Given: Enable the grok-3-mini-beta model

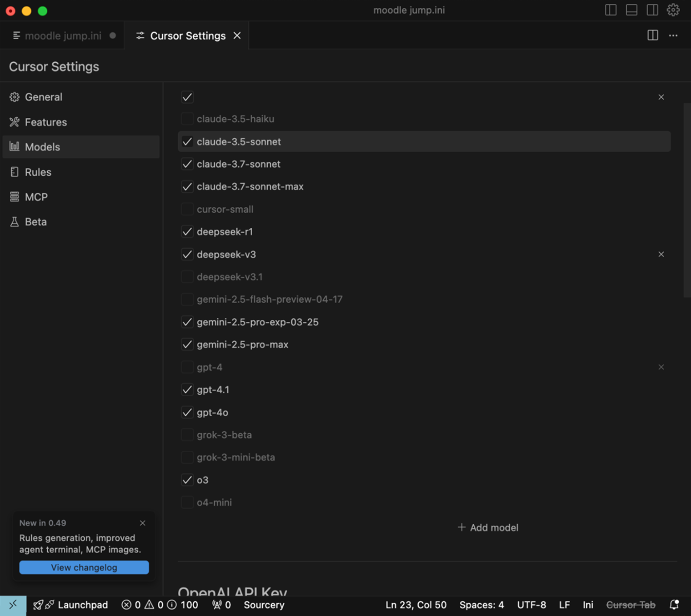Looking at the screenshot, I should [187, 457].
